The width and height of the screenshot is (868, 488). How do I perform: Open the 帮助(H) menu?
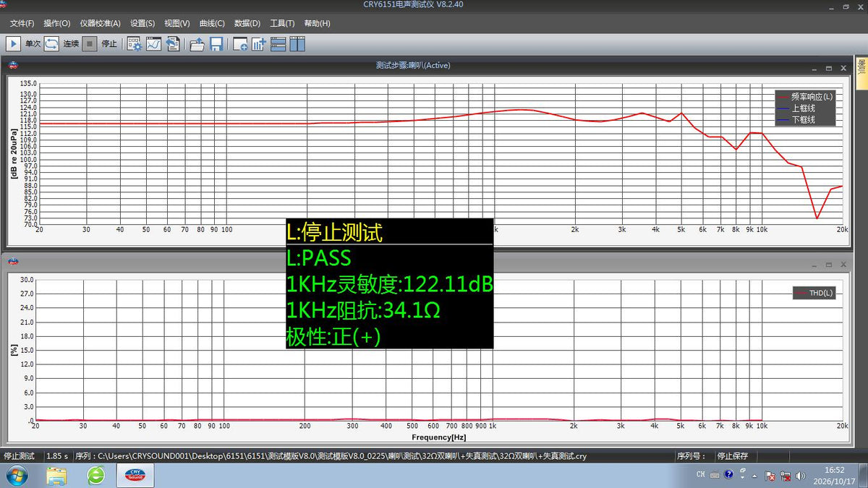click(317, 23)
